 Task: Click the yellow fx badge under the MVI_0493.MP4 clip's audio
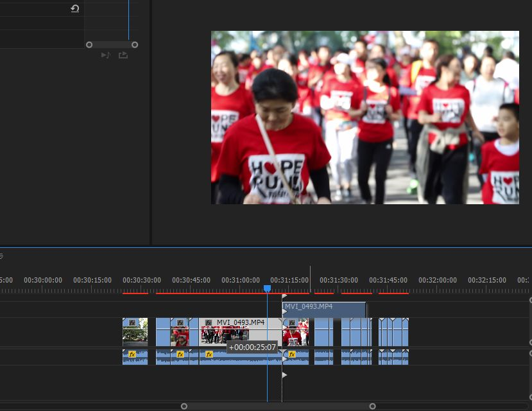tap(209, 354)
